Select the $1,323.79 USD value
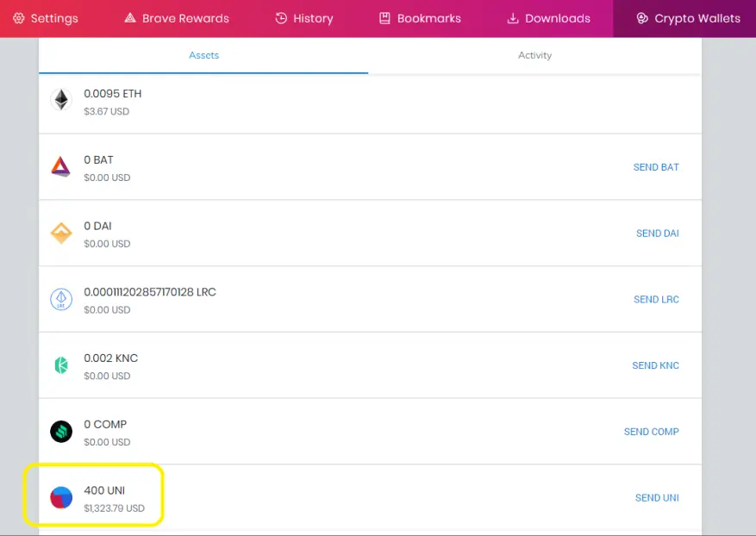 pos(115,508)
